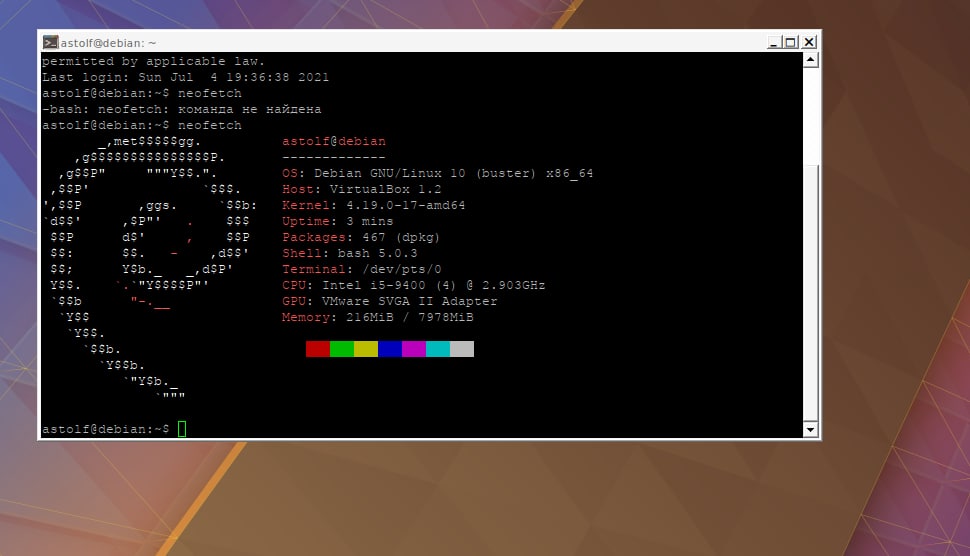970x556 pixels.
Task: Click the 'astolf@debian: ~' window title text
Action: click(108, 43)
